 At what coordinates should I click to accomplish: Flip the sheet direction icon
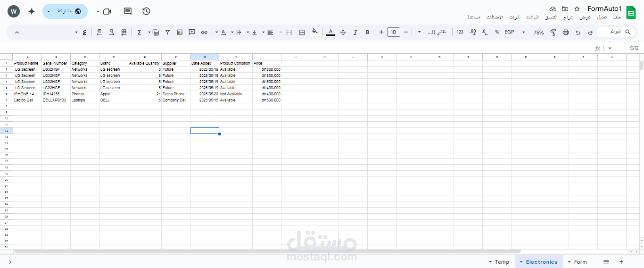[124, 32]
